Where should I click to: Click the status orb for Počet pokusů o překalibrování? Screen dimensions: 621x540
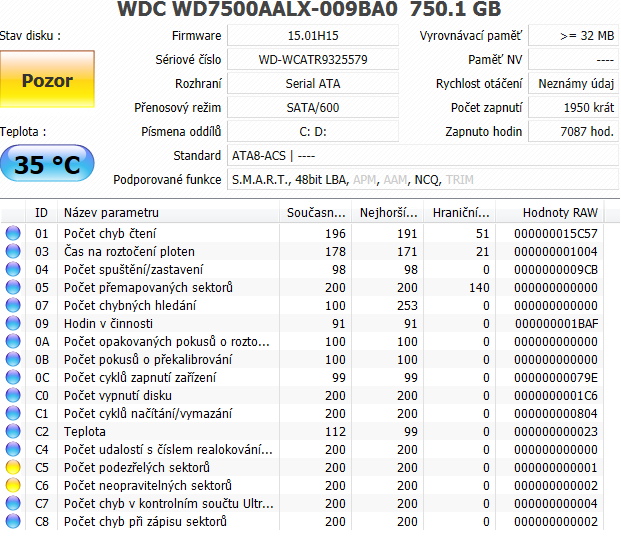click(13, 359)
